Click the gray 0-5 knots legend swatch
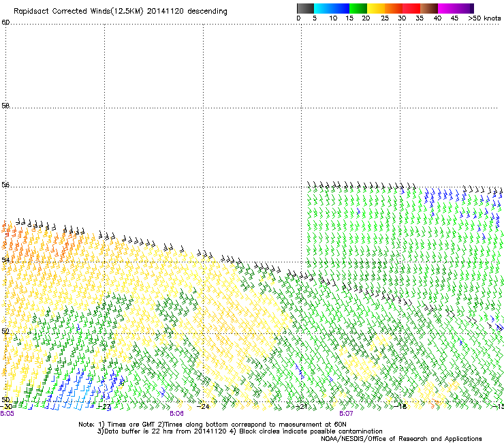504x443 pixels. pos(305,8)
